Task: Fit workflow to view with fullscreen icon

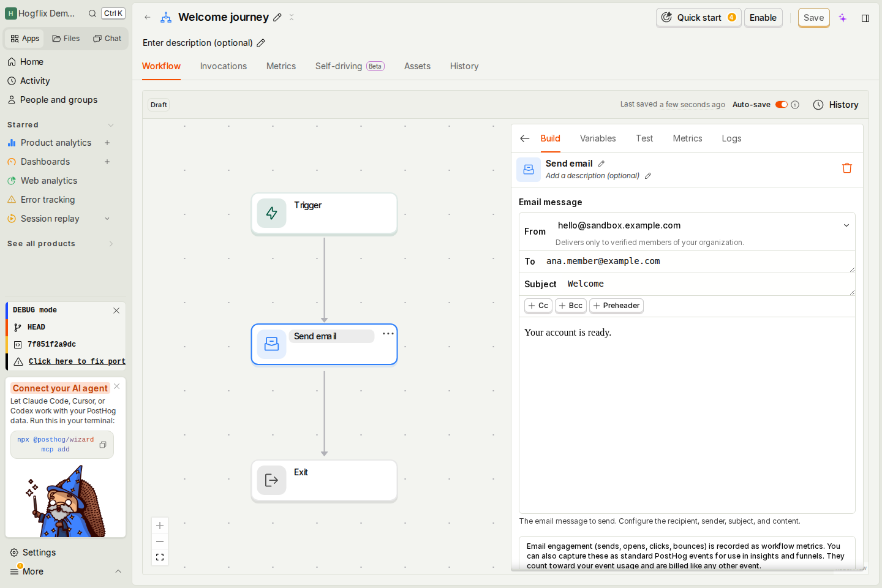Action: point(160,557)
